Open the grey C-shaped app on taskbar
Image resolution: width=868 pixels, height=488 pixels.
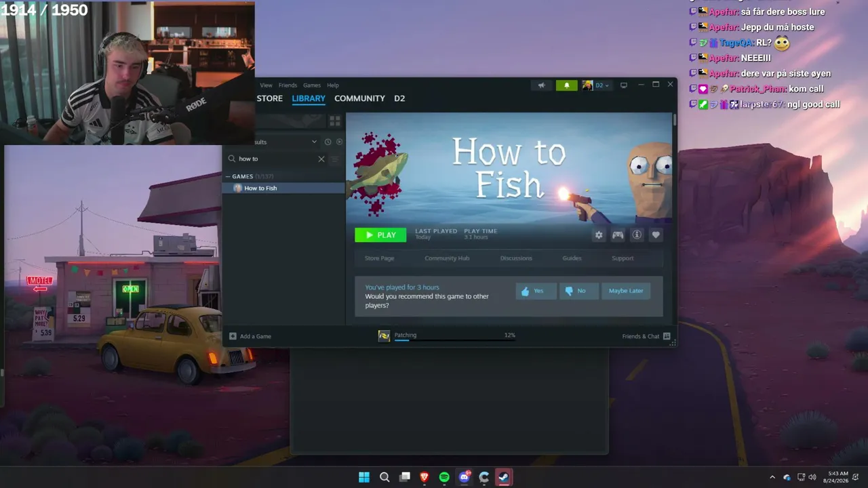click(x=484, y=477)
